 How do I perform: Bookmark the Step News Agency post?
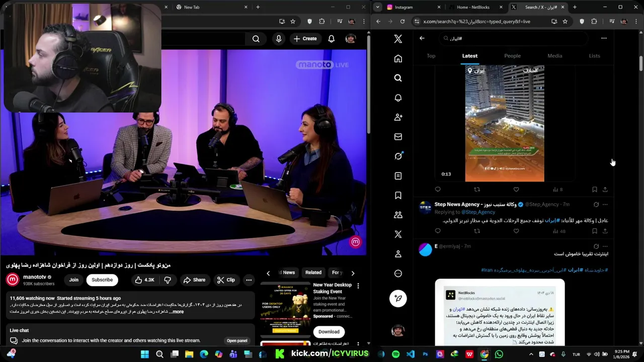point(594,231)
